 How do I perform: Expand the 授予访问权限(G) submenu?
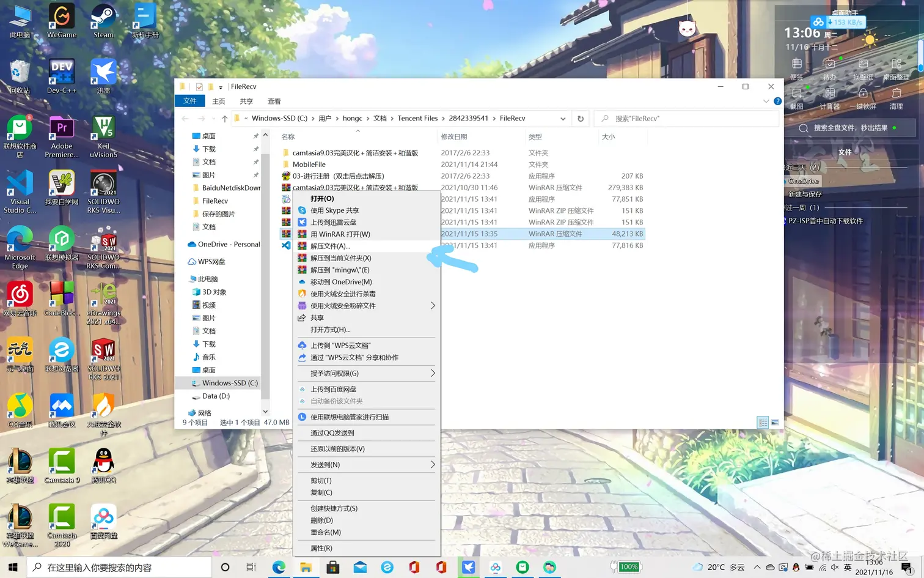coord(433,373)
